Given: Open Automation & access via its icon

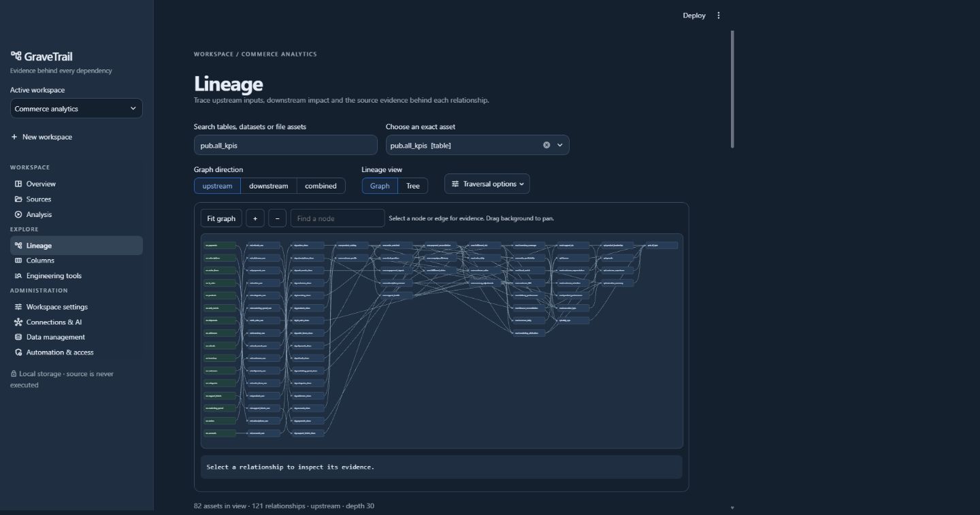Looking at the screenshot, I should point(18,352).
